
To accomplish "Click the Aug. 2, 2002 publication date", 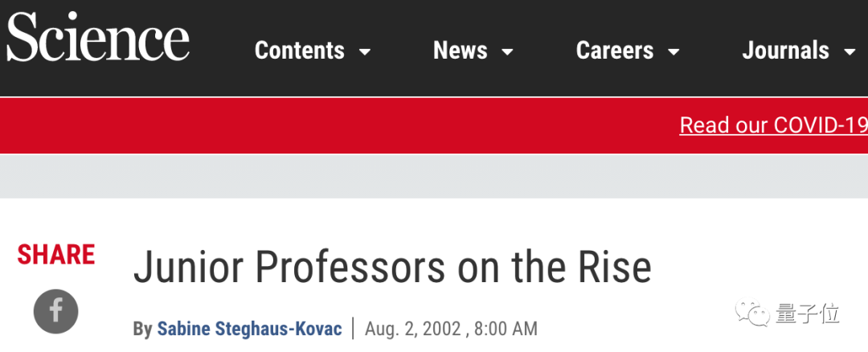I will (412, 329).
